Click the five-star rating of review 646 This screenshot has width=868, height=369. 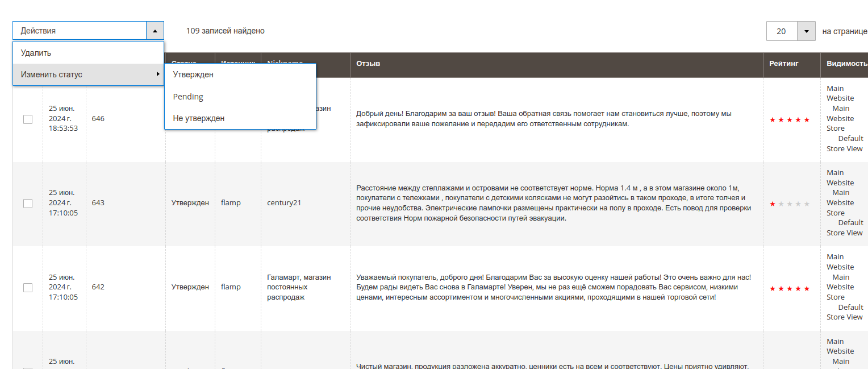click(789, 120)
